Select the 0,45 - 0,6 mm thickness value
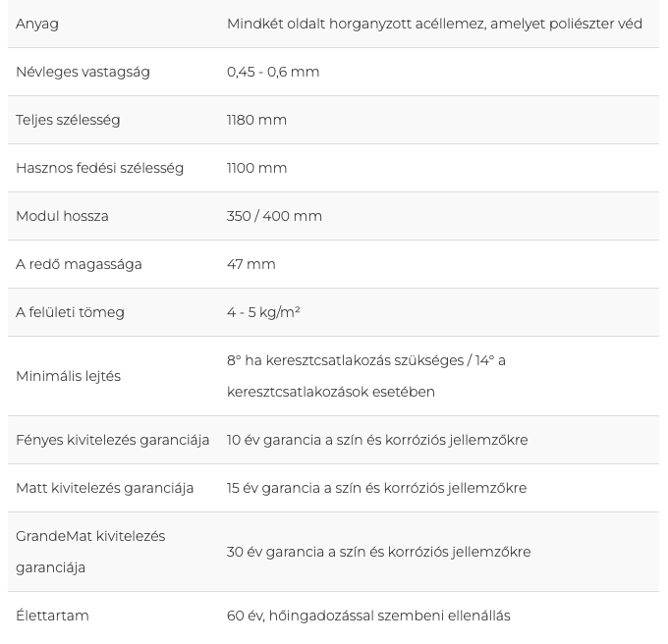This screenshot has height=644, width=668. (x=273, y=72)
